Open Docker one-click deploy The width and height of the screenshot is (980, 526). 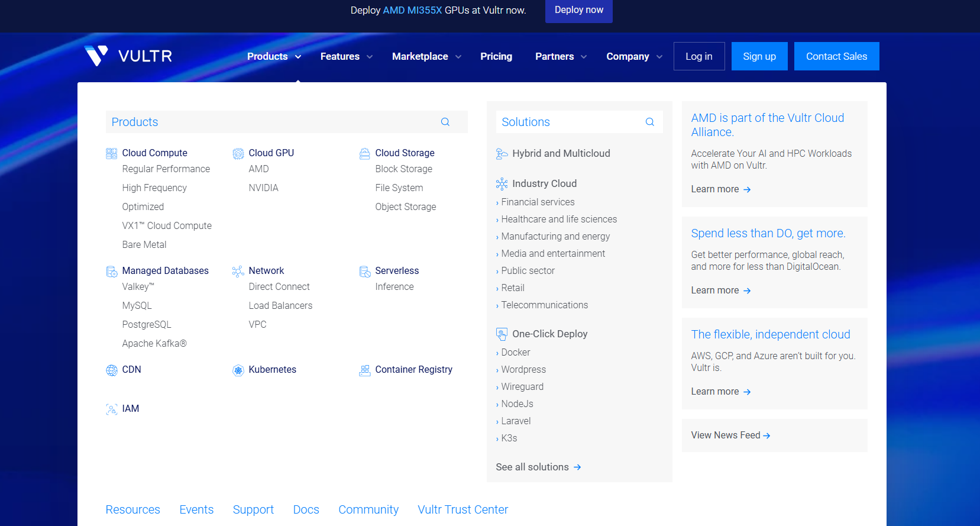tap(516, 352)
